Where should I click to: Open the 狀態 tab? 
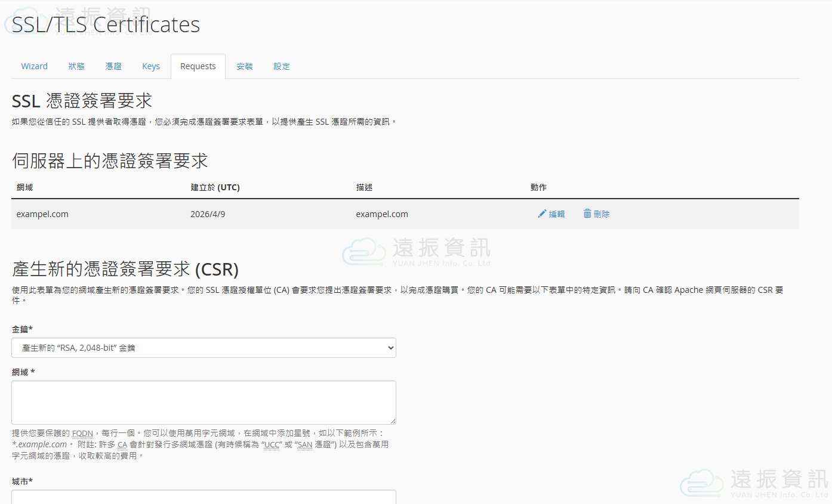76,66
